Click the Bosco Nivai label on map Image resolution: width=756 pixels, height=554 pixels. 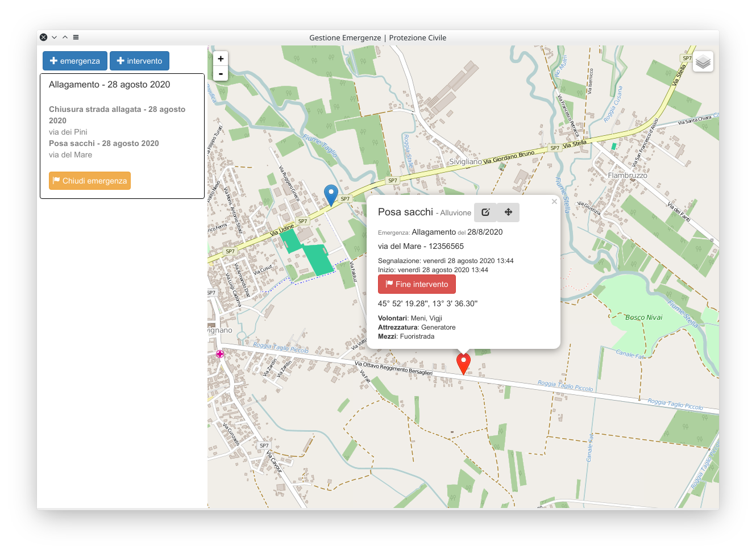pos(644,318)
